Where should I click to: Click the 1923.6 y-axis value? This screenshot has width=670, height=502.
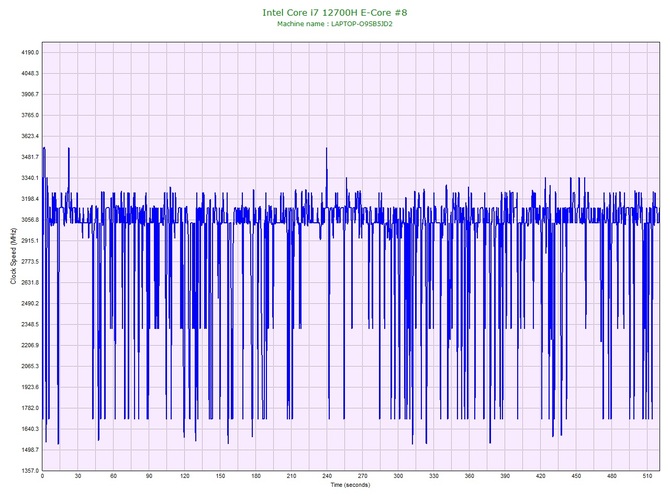tap(30, 387)
